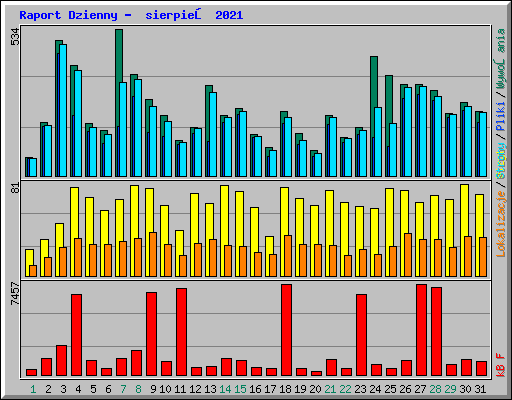Click the red bar for day 27
This screenshot has height=400, width=512.
(x=421, y=330)
